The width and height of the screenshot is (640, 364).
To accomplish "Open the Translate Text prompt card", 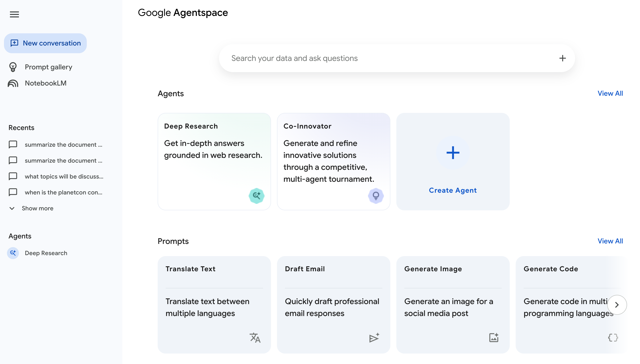I will 214,305.
